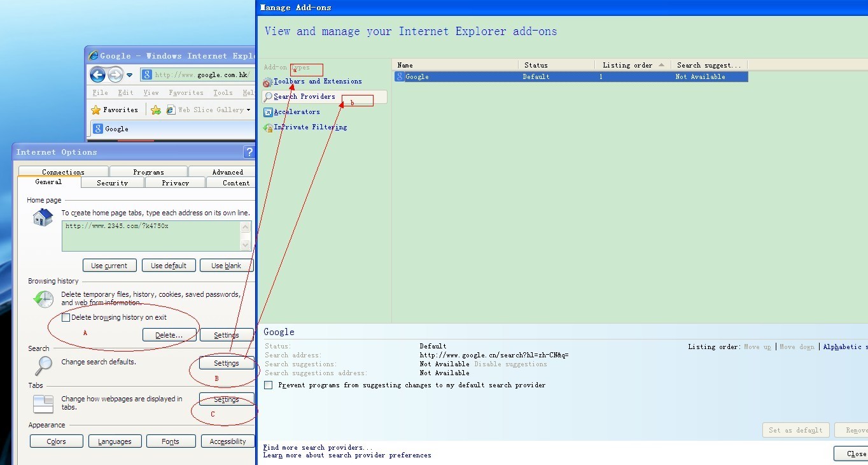Sort add-ons by the Name column header
868x465 pixels.
pyautogui.click(x=455, y=65)
